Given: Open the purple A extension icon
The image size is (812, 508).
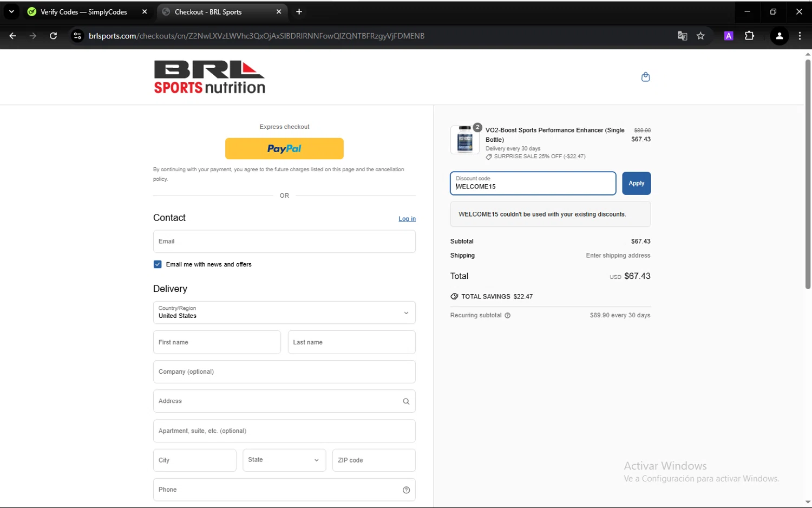Looking at the screenshot, I should tap(729, 36).
